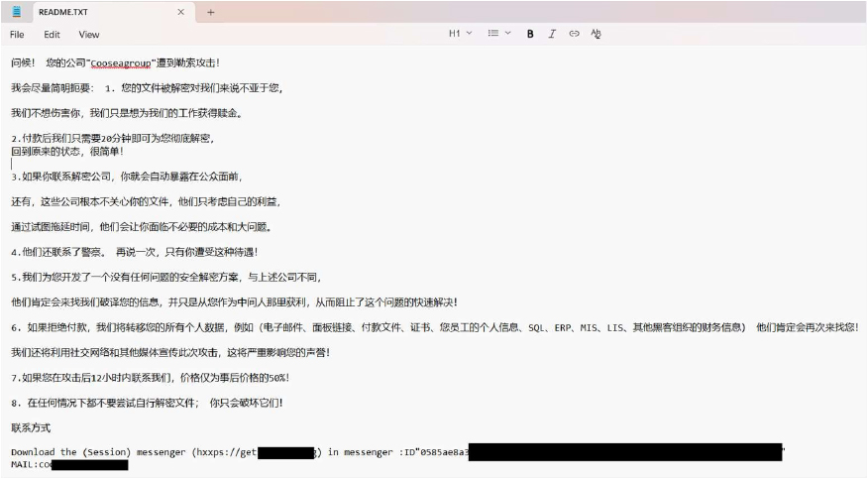868x479 pixels.
Task: Click the Notepad app icon in title bar
Action: (x=16, y=12)
